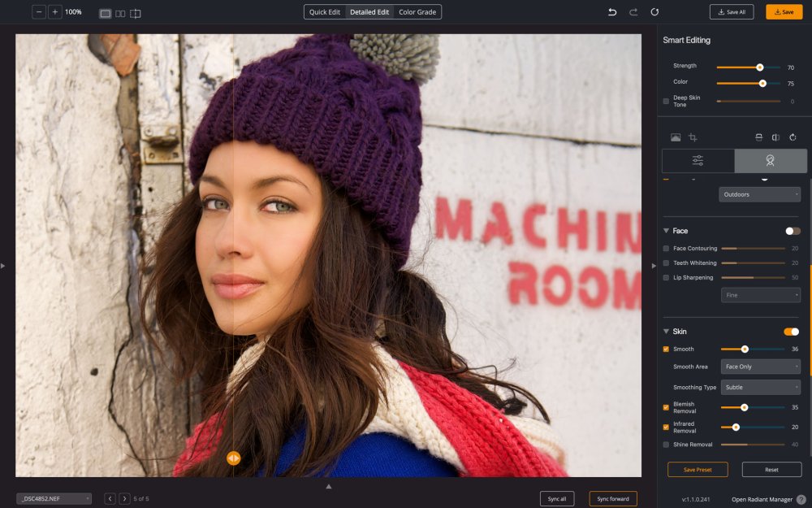Image resolution: width=812 pixels, height=508 pixels.
Task: Adjust the Blemish Removal slider
Action: pyautogui.click(x=753, y=407)
